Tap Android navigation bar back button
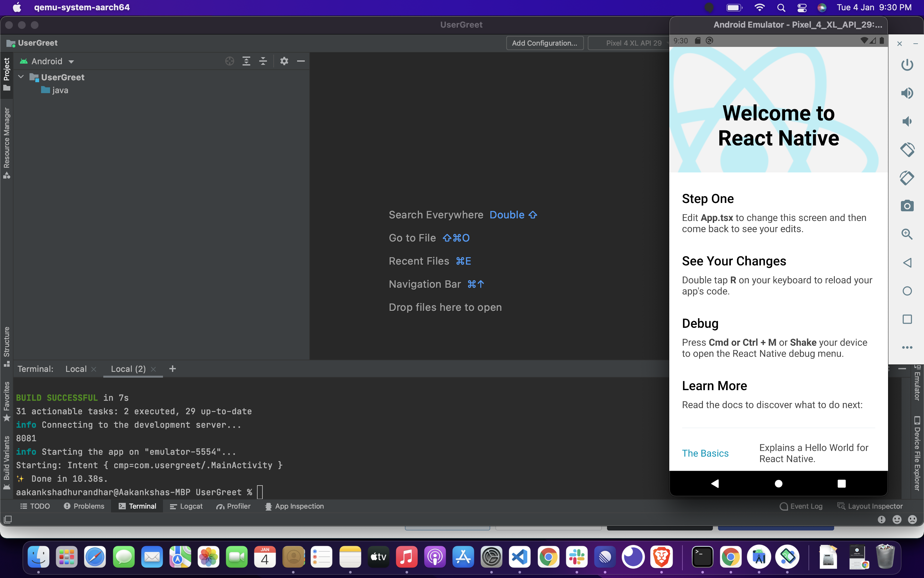The height and width of the screenshot is (578, 924). pyautogui.click(x=715, y=484)
